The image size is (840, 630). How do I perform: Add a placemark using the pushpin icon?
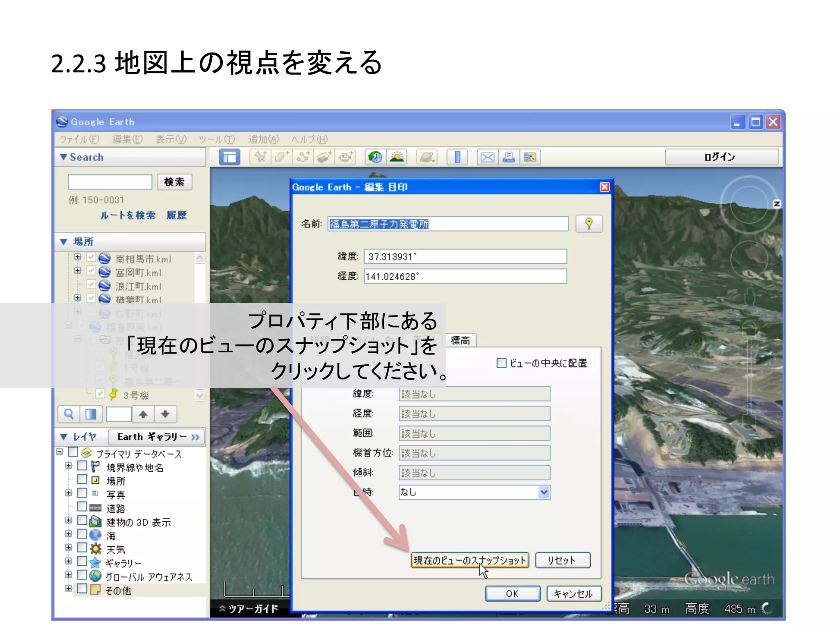point(260,157)
